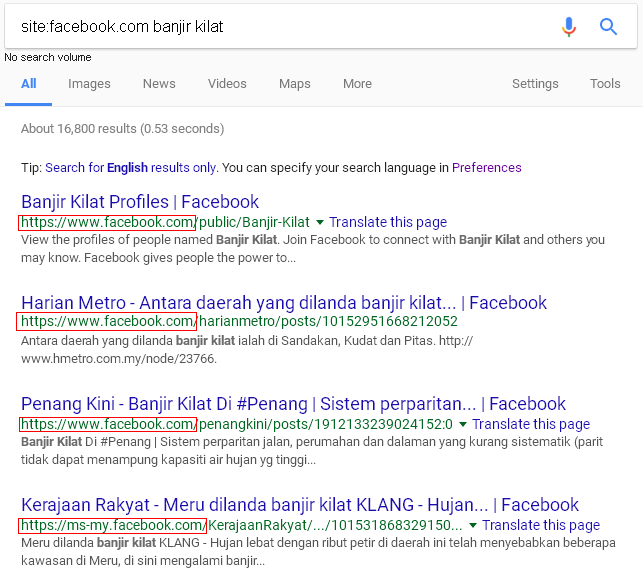Open the Preferences link
This screenshot has height=573, width=643.
[487, 168]
